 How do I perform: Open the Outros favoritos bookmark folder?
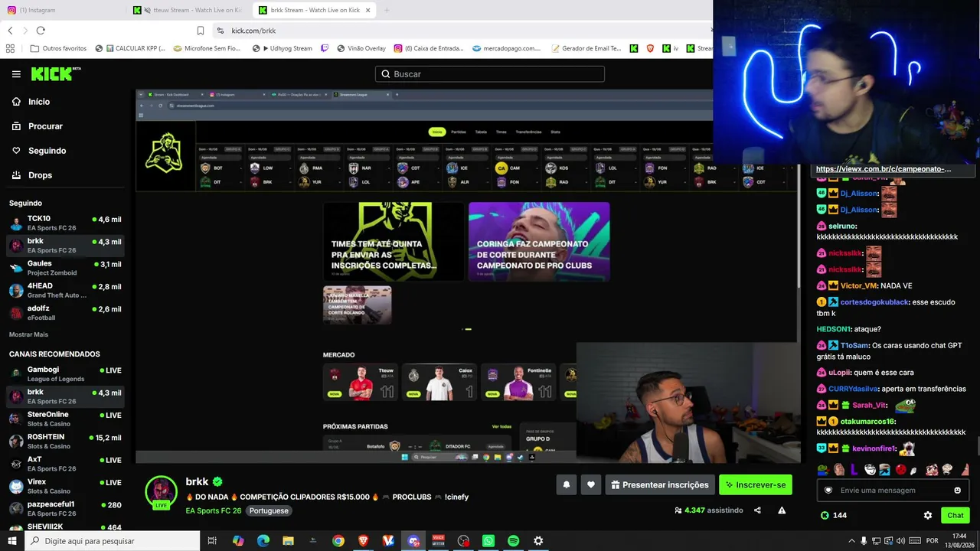[58, 48]
